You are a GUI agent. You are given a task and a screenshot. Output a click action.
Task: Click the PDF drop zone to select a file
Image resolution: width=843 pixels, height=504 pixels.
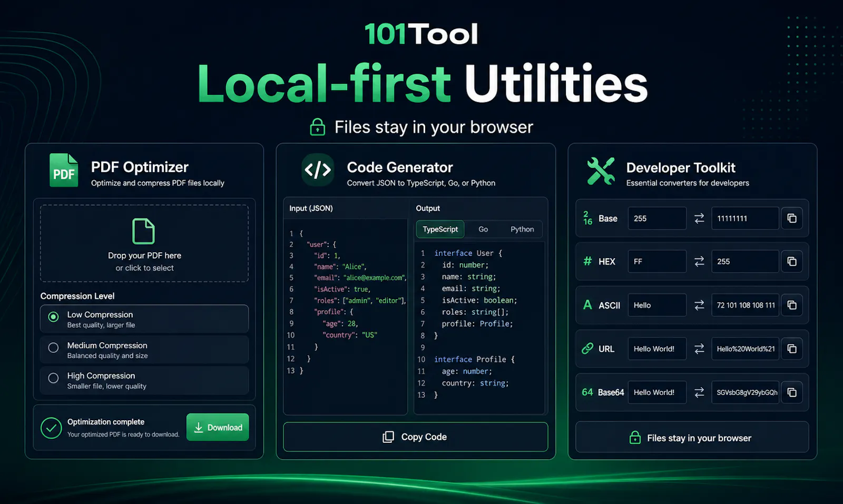[x=144, y=243]
